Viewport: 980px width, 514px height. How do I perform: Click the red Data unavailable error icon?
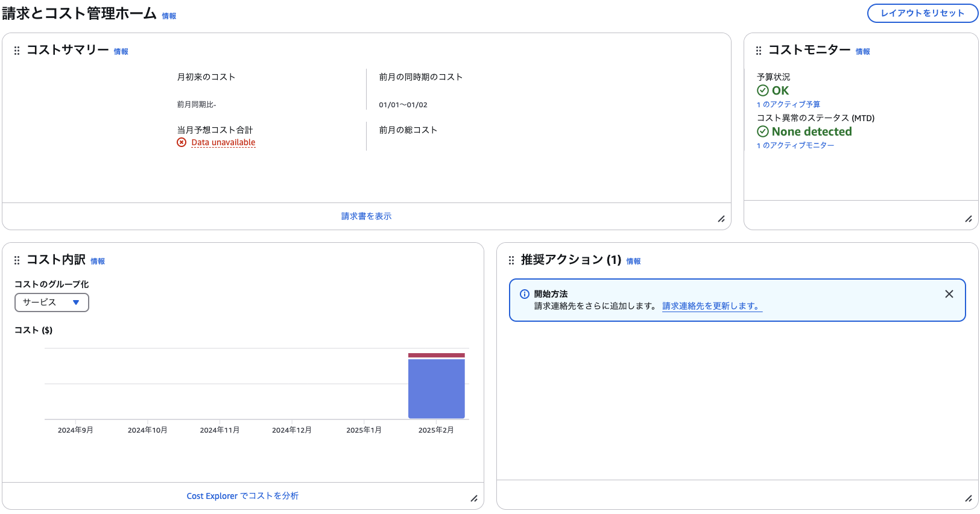tap(182, 142)
